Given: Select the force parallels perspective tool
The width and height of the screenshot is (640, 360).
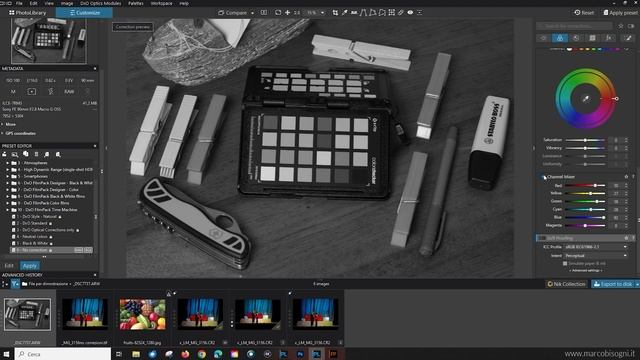Looking at the screenshot, I should [x=363, y=13].
